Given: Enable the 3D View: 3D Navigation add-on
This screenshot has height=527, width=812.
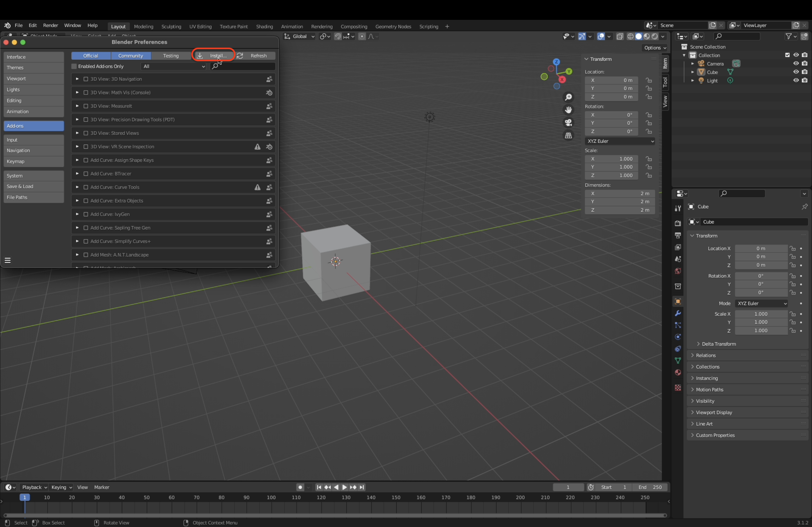Looking at the screenshot, I should coord(86,79).
